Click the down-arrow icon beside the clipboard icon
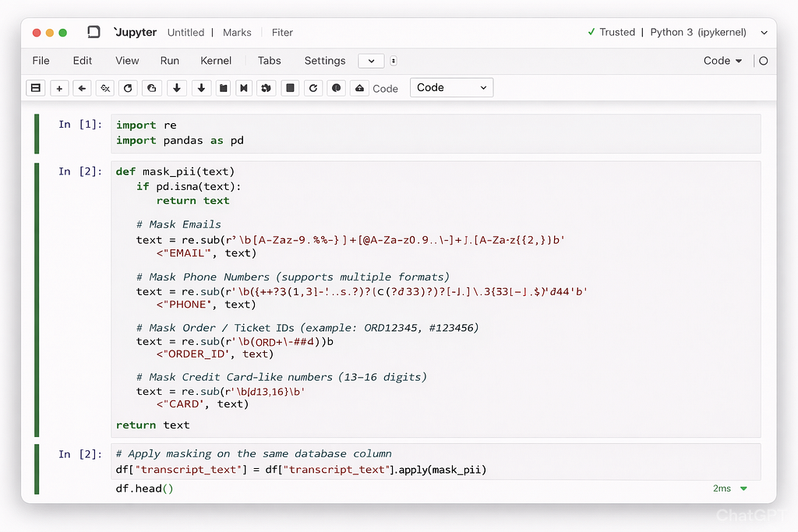798x532 pixels. 202,88
